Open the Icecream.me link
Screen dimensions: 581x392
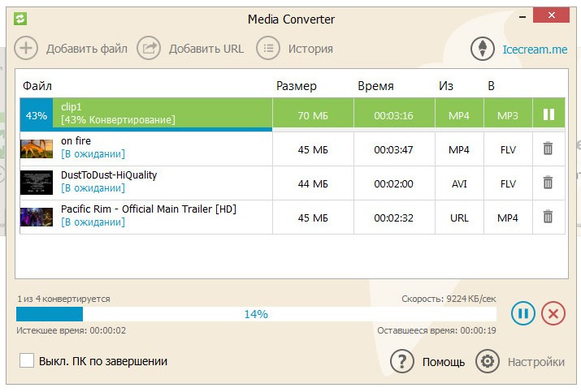[x=535, y=50]
